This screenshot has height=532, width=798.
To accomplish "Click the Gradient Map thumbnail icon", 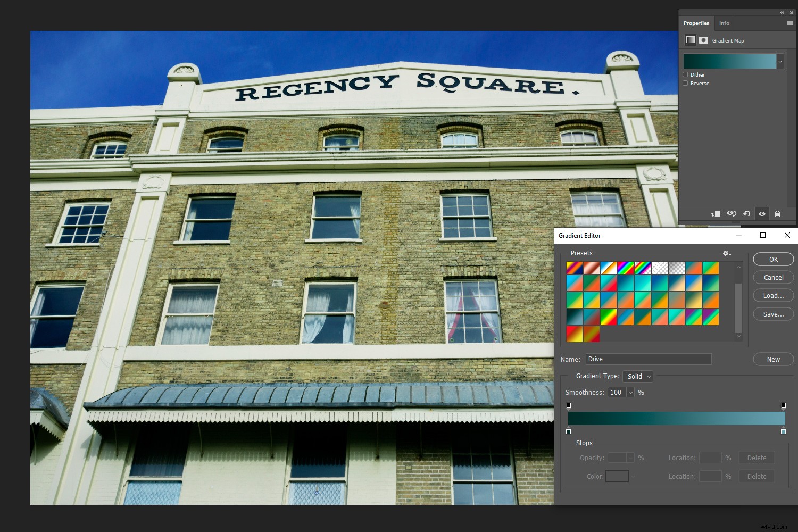I will click(x=690, y=40).
